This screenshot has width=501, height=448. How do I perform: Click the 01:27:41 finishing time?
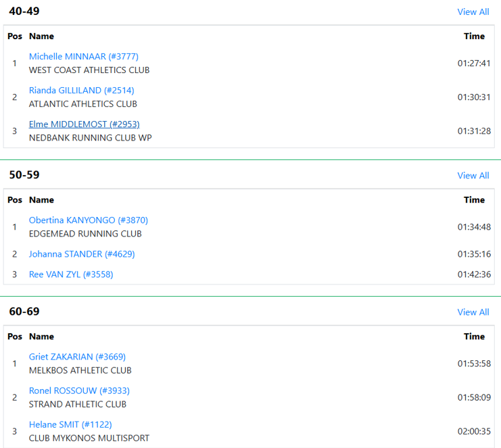click(x=474, y=64)
